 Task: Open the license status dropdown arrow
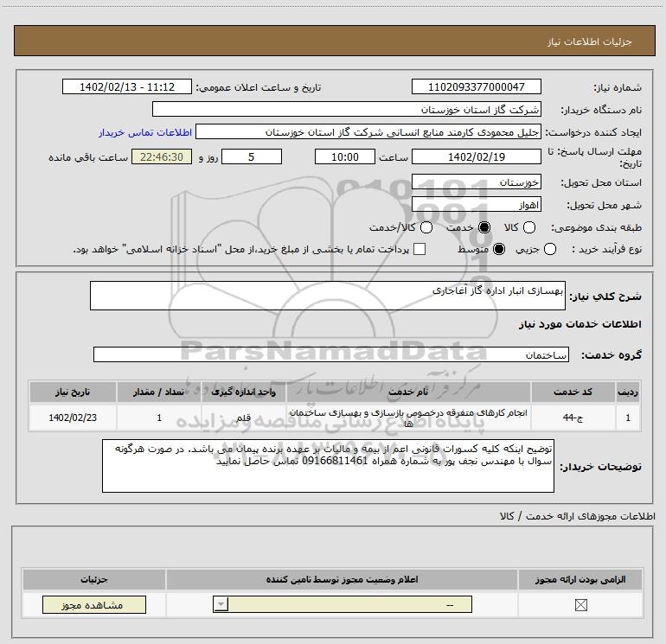pyautogui.click(x=221, y=604)
